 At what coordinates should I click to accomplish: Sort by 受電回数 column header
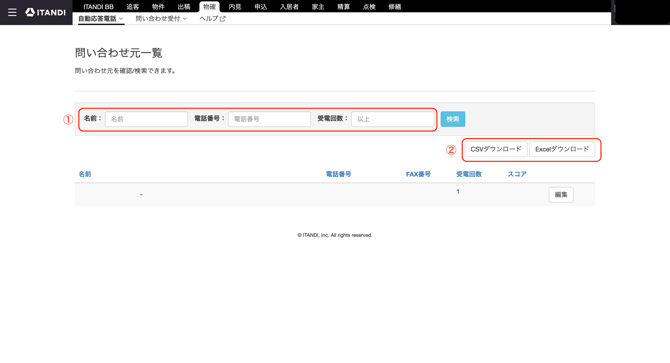469,174
